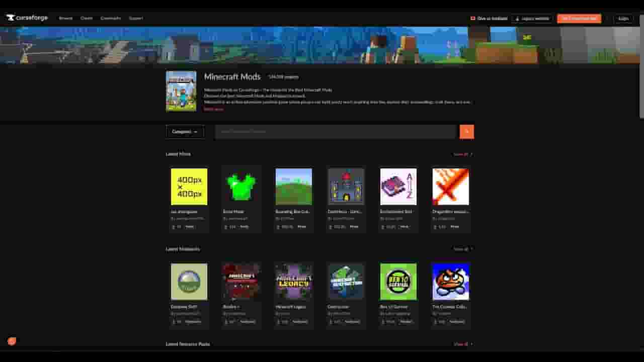The height and width of the screenshot is (362, 644).
Task: Click the CurseForge anvil logo
Action: 27,18
